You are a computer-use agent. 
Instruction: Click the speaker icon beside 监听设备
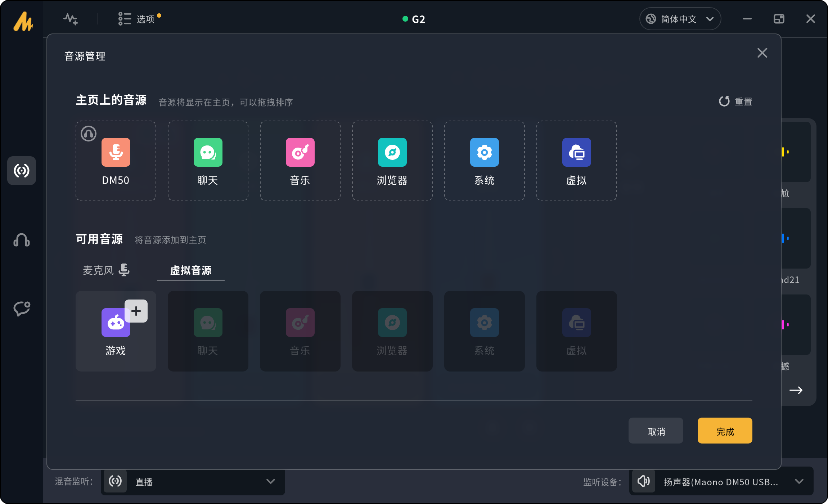coord(643,481)
